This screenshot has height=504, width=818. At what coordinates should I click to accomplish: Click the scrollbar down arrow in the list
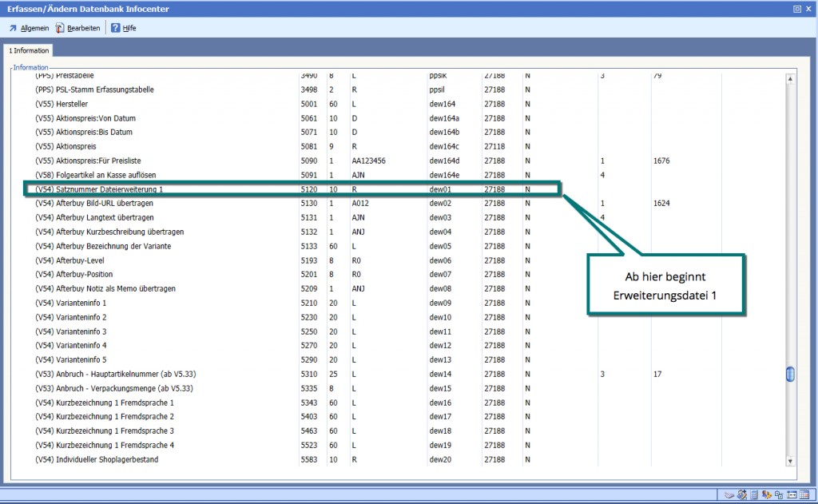pos(790,461)
